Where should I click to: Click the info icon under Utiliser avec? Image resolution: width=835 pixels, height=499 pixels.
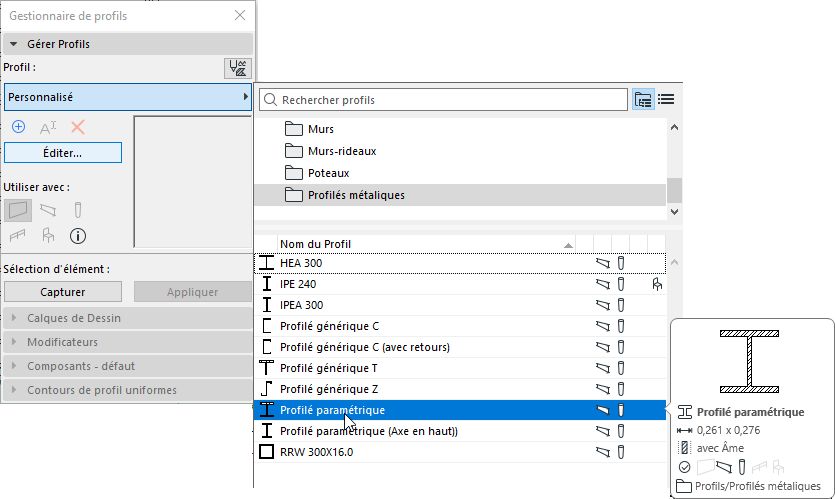tap(78, 236)
